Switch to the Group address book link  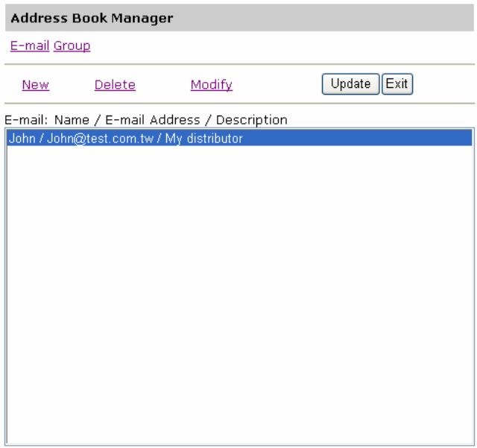[x=72, y=46]
